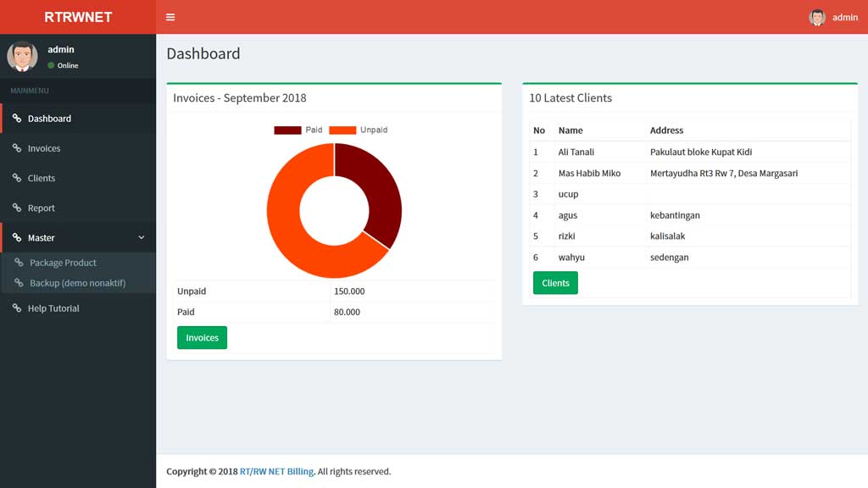Screen dimensions: 868x488
Task: Toggle the Unpaid legend in chart
Action: pos(358,130)
